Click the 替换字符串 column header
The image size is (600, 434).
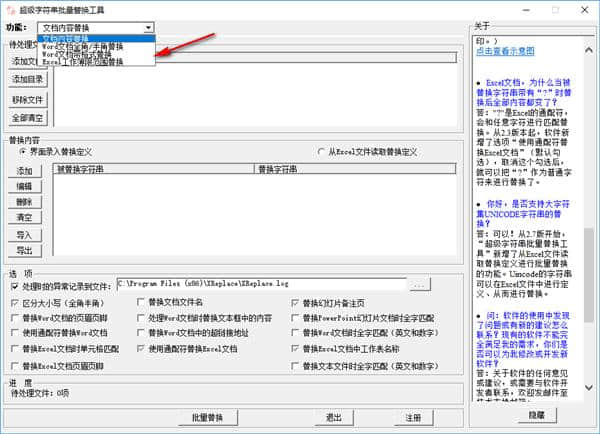click(x=355, y=169)
